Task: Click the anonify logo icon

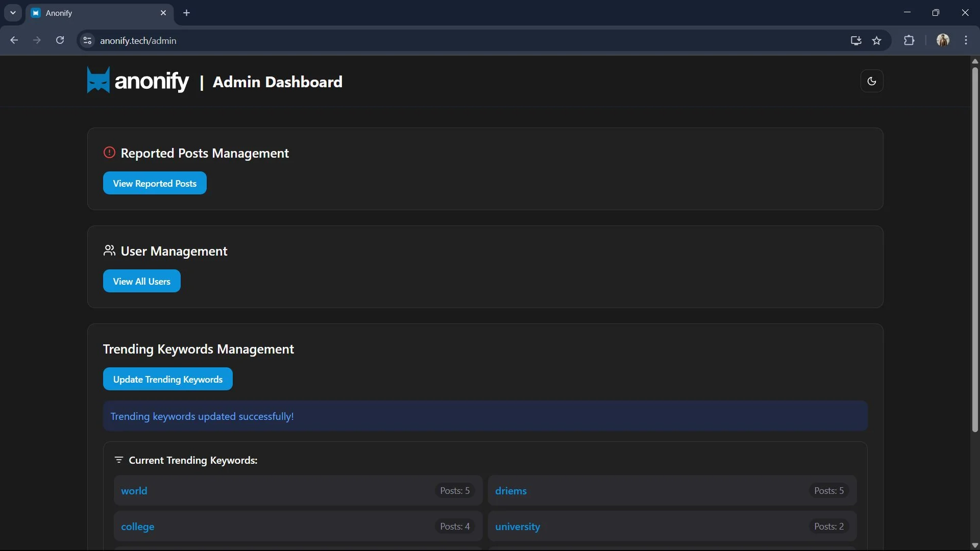Action: [98, 80]
